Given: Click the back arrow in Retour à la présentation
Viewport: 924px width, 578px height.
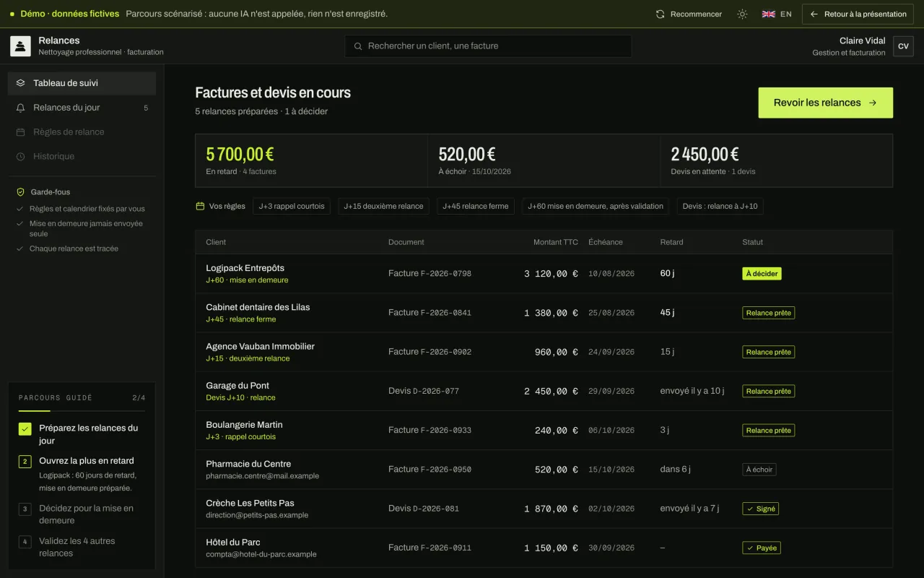Looking at the screenshot, I should tap(814, 14).
